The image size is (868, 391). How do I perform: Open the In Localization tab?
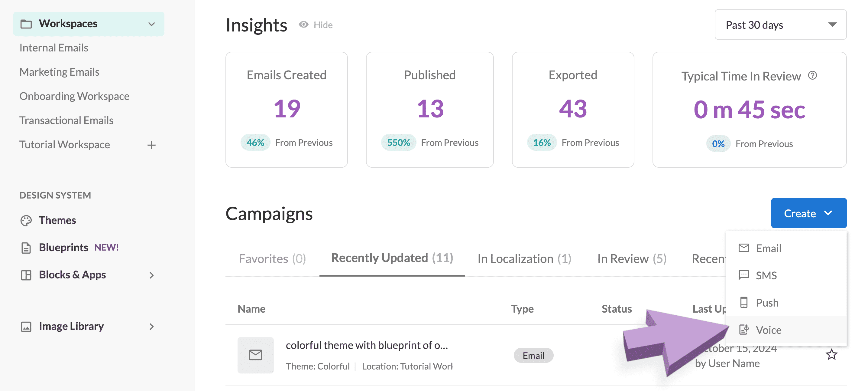point(524,259)
